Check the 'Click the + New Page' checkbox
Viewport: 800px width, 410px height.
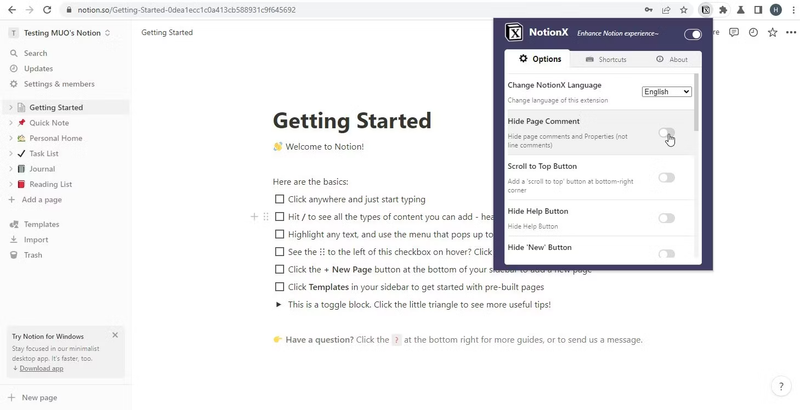[x=279, y=269]
